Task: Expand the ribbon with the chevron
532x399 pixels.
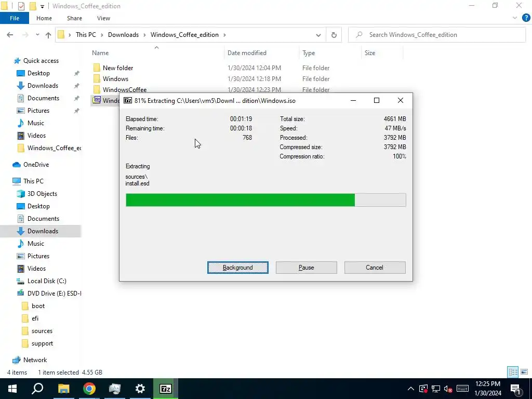Action: (x=515, y=18)
